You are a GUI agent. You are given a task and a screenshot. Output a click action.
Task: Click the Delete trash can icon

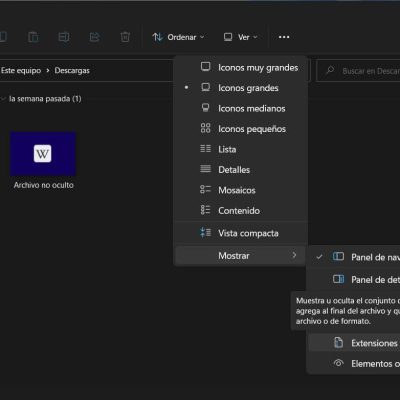point(125,37)
